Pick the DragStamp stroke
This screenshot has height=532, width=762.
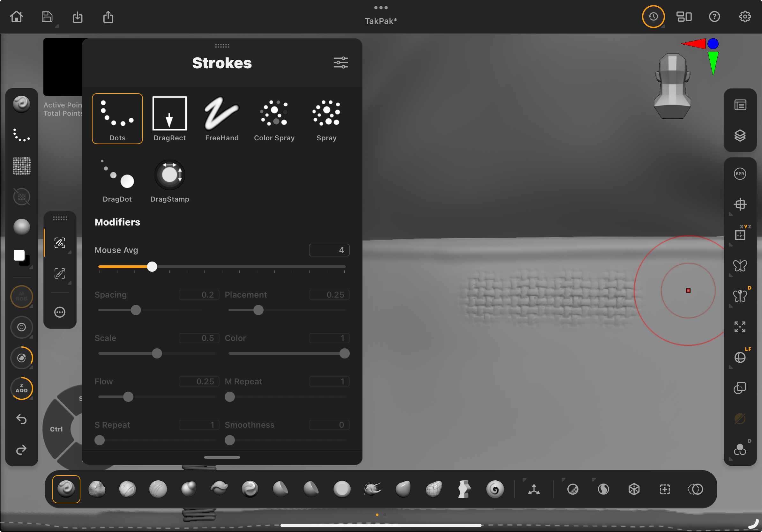(169, 181)
